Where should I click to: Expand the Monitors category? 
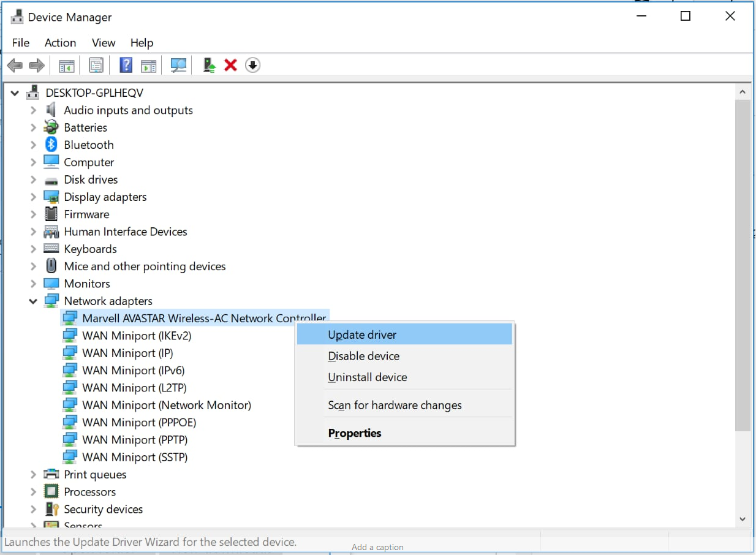34,284
